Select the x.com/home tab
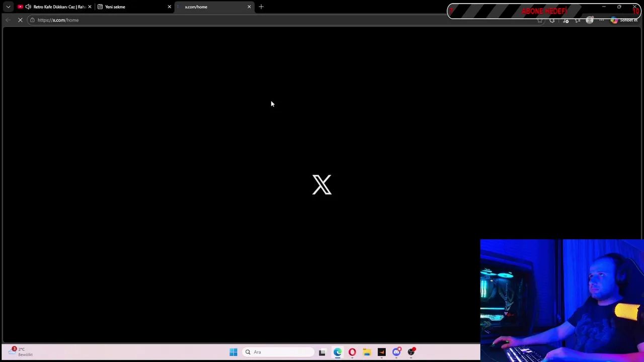Image resolution: width=644 pixels, height=362 pixels. pyautogui.click(x=214, y=7)
